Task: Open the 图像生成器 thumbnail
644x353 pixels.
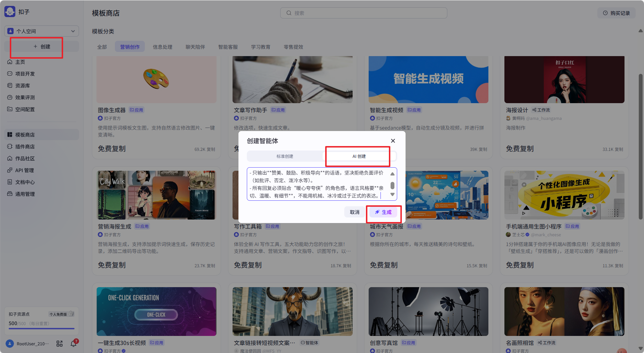Action: (x=156, y=79)
